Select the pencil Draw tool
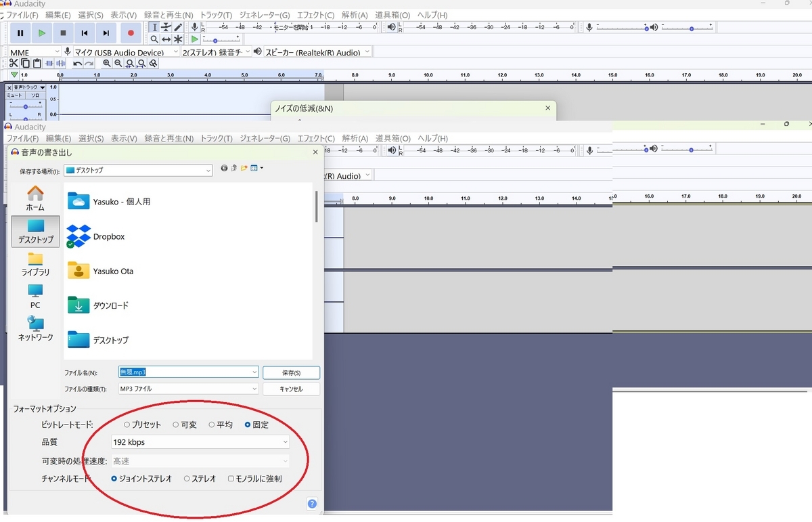This screenshot has width=812, height=522. click(x=178, y=27)
